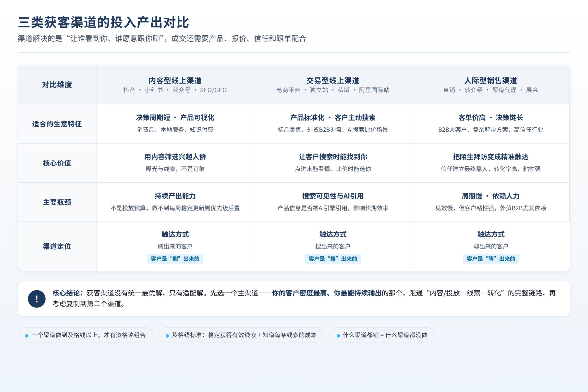Click the text 点进来能看懂、比价时能选你
Viewport: 588px width, 392px height.
click(333, 169)
